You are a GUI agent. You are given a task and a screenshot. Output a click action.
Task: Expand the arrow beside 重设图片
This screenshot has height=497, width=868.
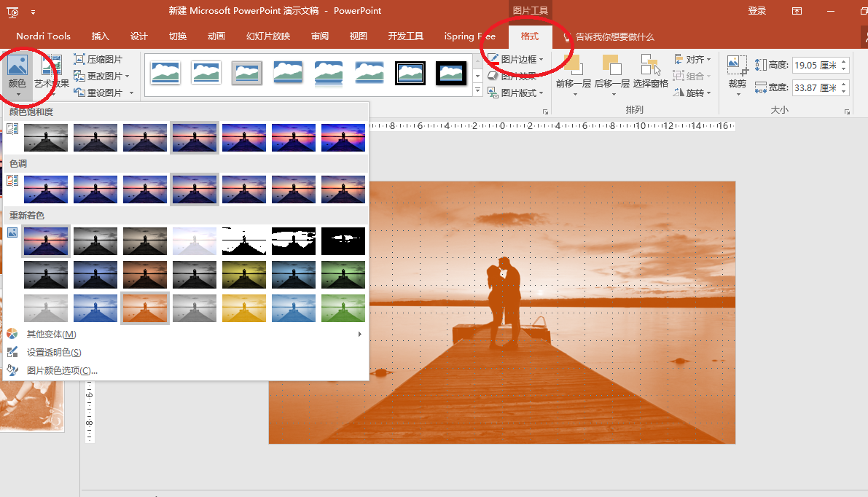(131, 93)
